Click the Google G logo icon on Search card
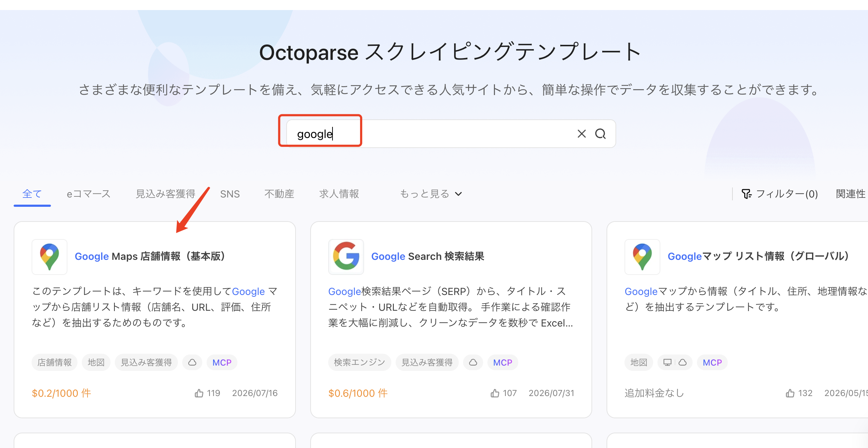 (x=346, y=257)
